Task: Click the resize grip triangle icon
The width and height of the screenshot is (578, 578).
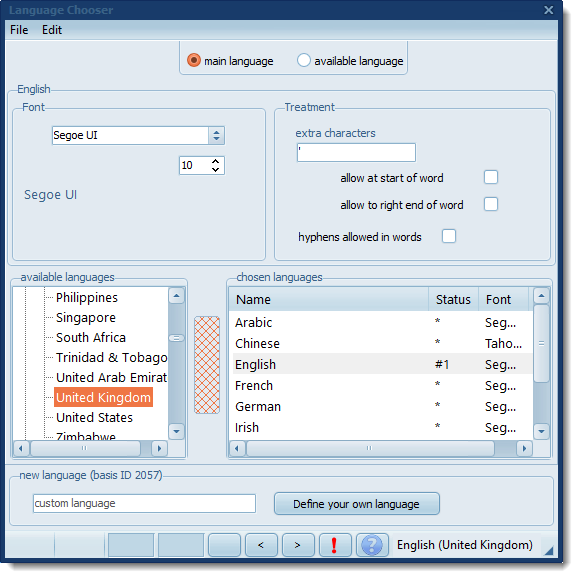Action: tap(549, 550)
